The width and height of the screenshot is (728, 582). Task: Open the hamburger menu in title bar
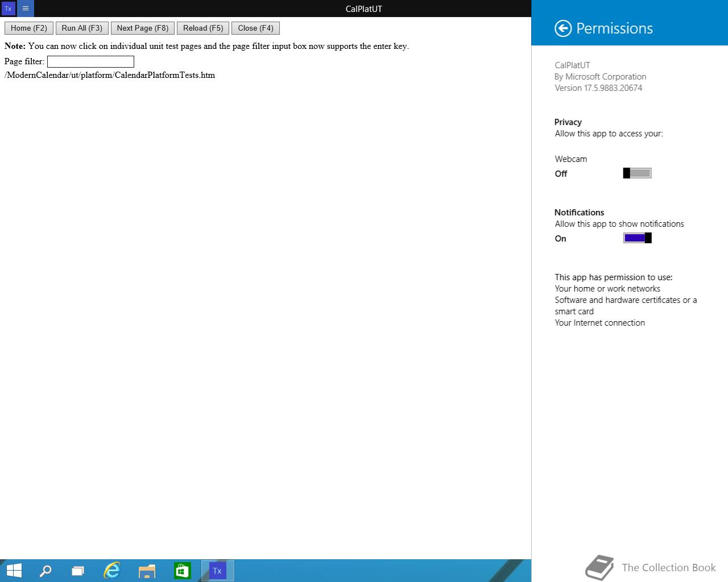point(26,9)
